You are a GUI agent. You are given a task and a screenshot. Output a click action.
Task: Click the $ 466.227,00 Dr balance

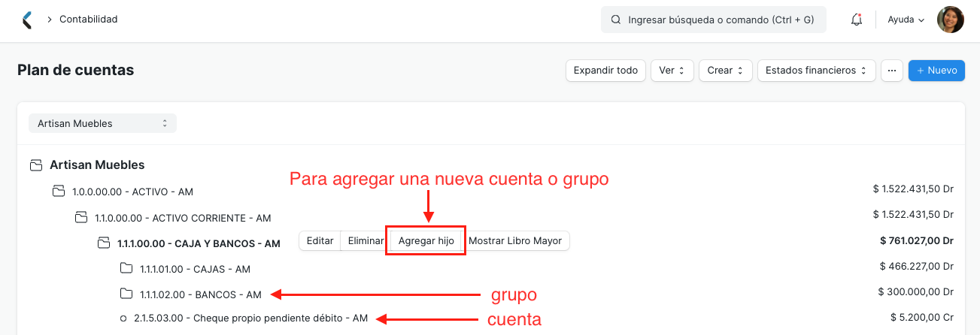917,266
